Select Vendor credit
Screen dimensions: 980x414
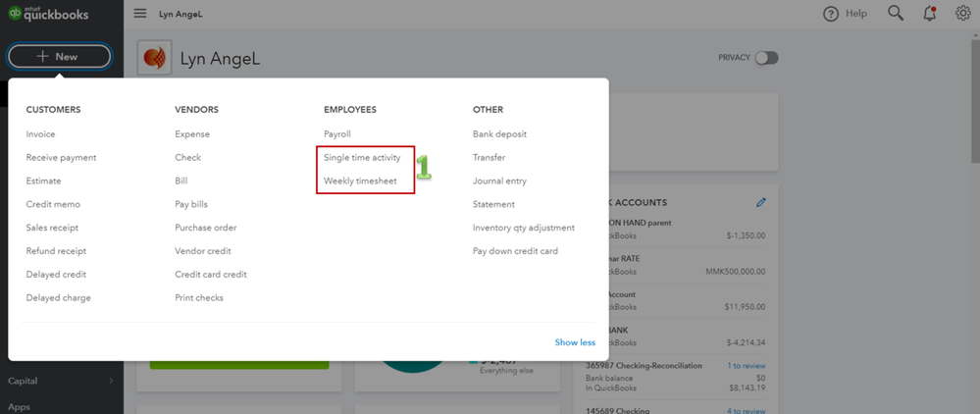coord(203,251)
